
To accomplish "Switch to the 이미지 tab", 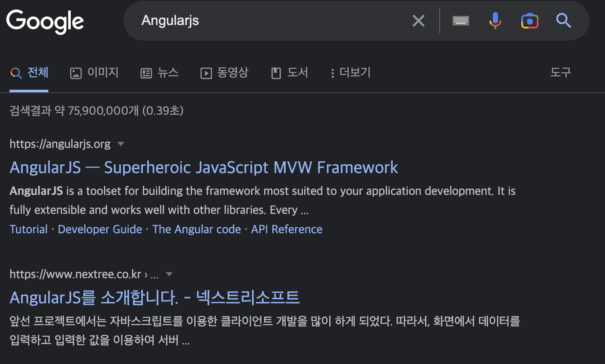I will coord(94,72).
